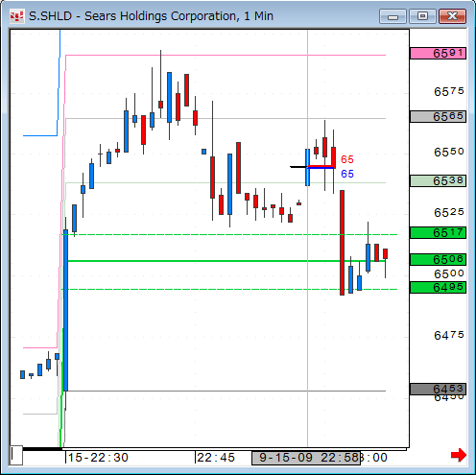The height and width of the screenshot is (475, 476).
Task: Select the light green 6538 price label
Action: pyautogui.click(x=438, y=180)
